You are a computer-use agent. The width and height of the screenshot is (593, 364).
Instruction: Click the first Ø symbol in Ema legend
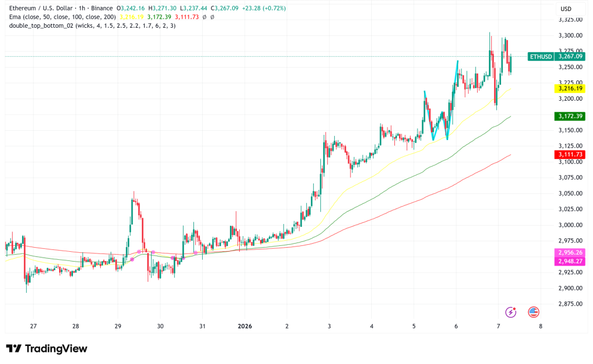204,18
